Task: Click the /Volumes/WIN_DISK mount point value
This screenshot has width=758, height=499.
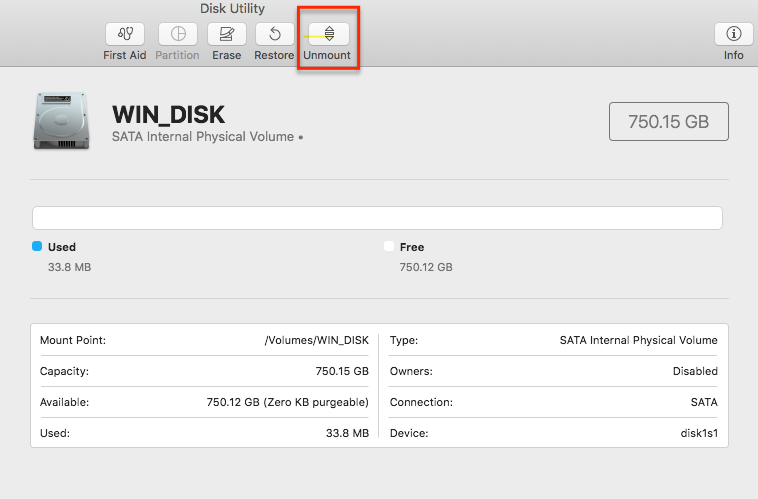Action: click(317, 340)
